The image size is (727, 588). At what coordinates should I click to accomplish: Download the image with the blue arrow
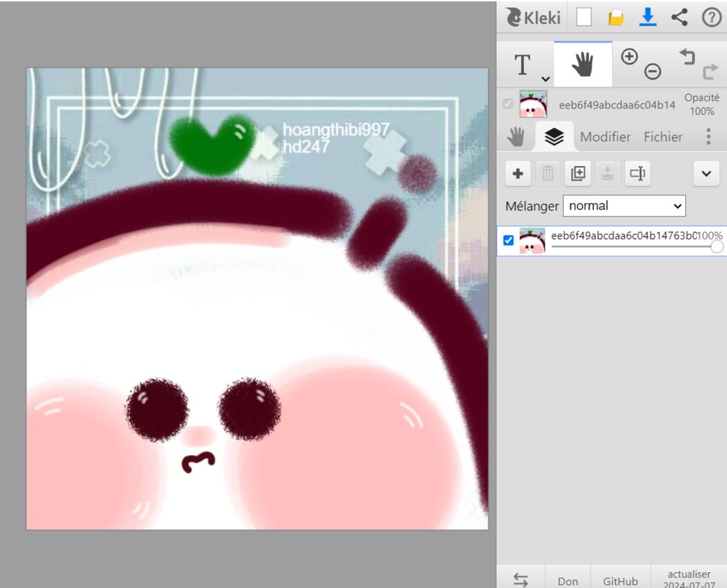pyautogui.click(x=647, y=18)
